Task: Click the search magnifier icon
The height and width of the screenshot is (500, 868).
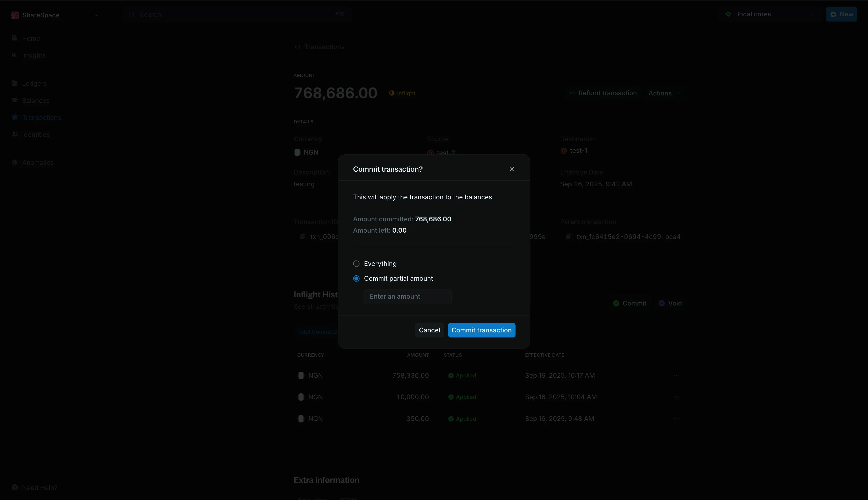Action: [131, 14]
